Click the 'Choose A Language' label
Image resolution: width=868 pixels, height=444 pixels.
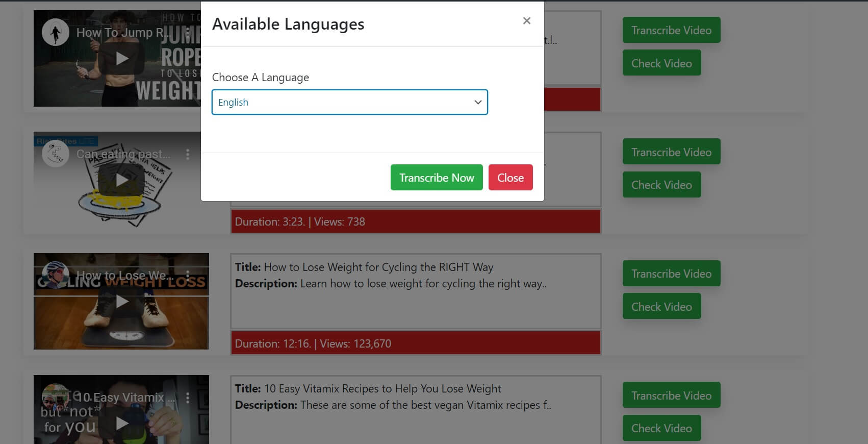pos(261,77)
